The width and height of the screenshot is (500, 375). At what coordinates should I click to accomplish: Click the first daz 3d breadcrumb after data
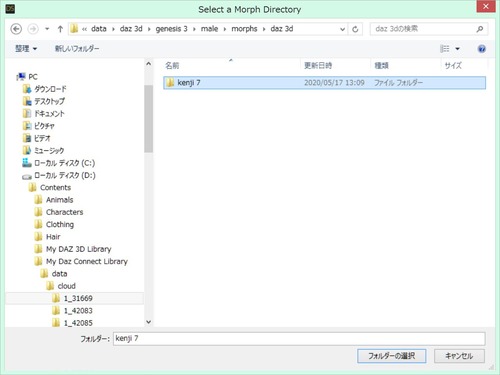coord(131,29)
